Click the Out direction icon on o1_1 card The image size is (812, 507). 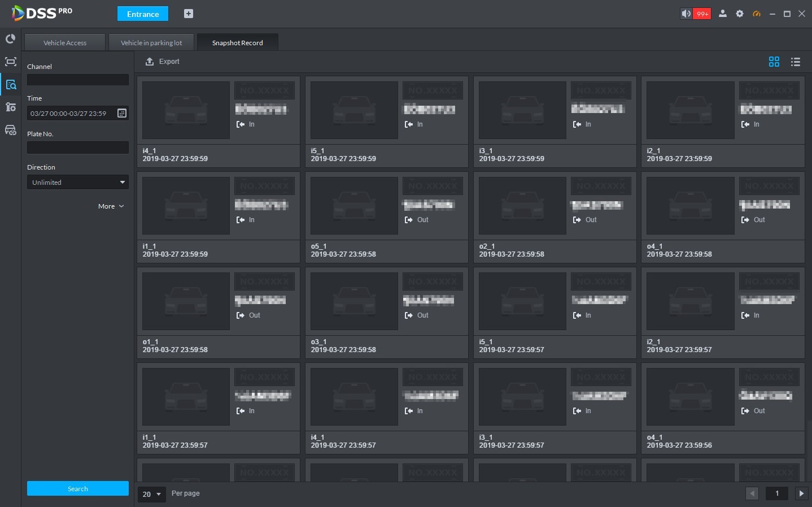[241, 315]
